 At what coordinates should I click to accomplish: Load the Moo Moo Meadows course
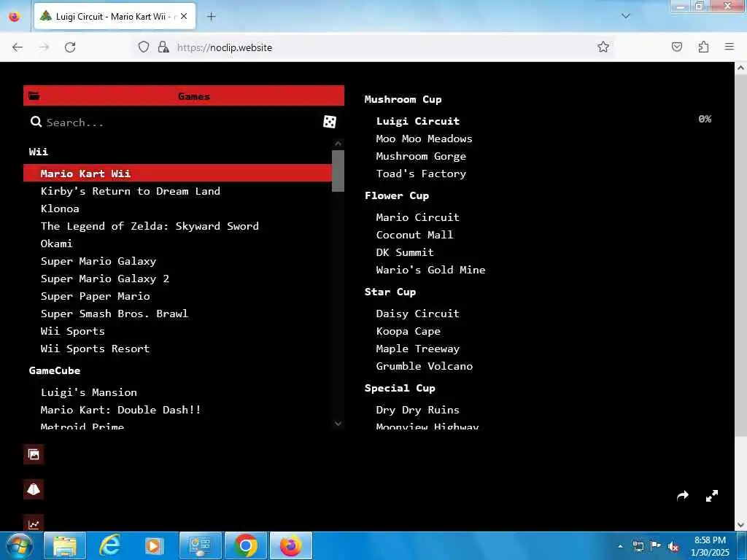pos(424,139)
